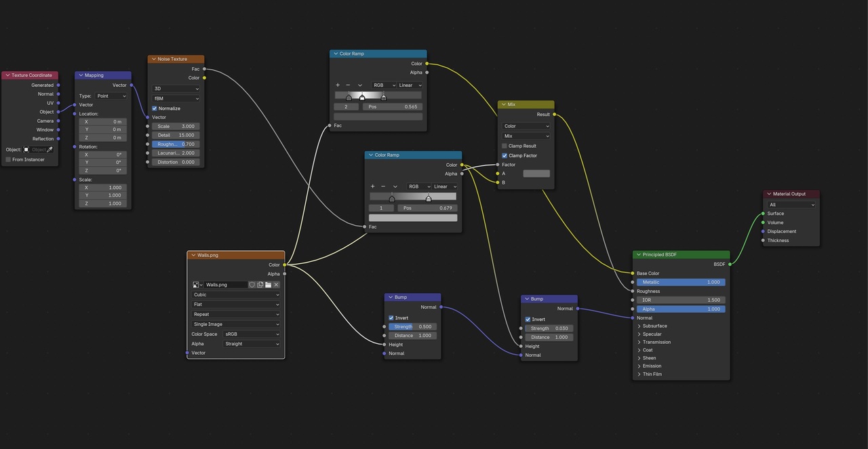Viewport: 868px width, 449px height.
Task: Click the color swatch for input A in Mix
Action: pyautogui.click(x=536, y=174)
